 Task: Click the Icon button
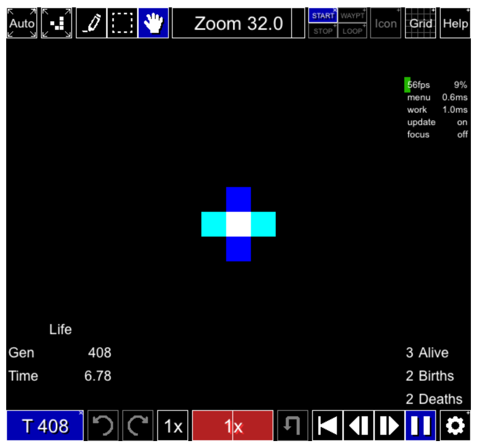coord(386,23)
